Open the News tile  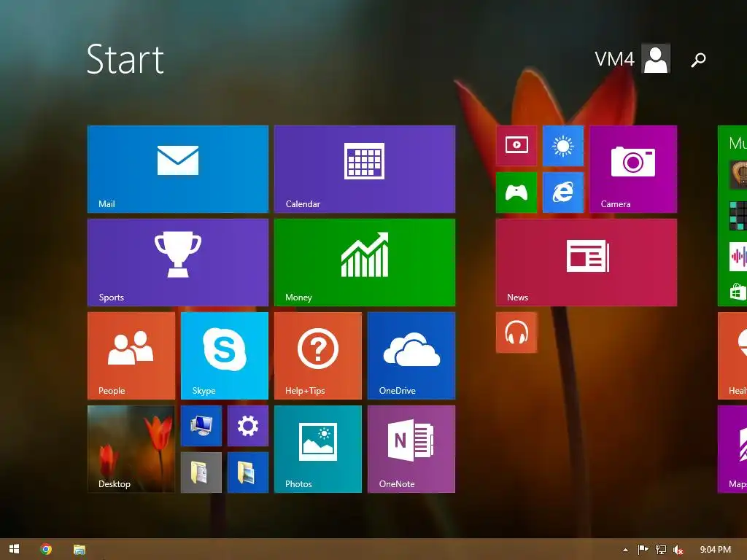tap(587, 262)
